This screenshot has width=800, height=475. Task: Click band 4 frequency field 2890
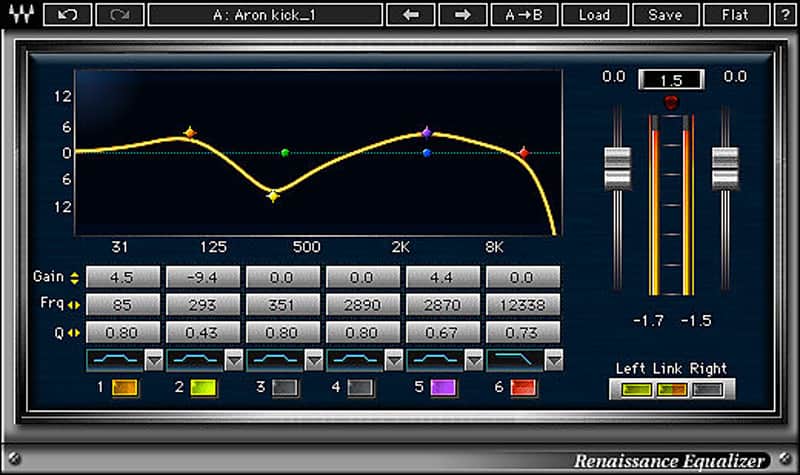(x=363, y=305)
